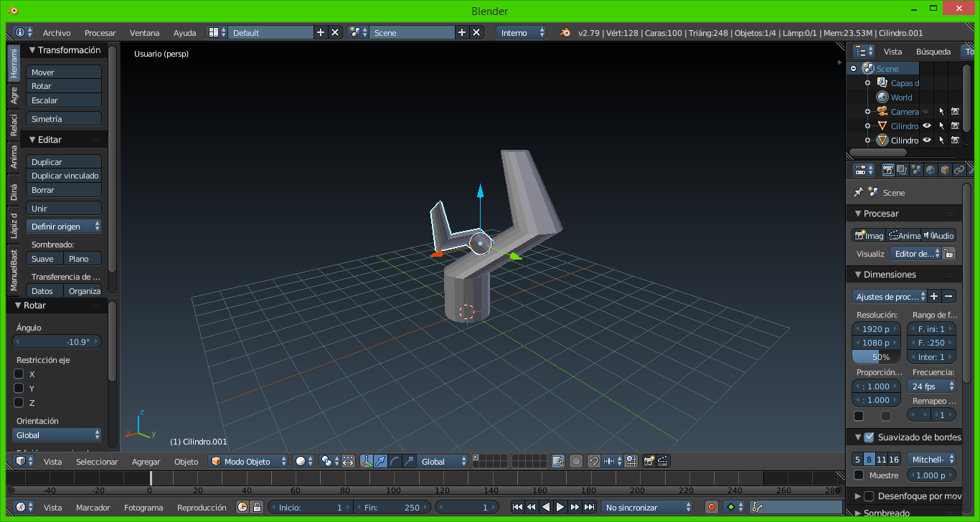Open the World properties tab icon
Image resolution: width=980 pixels, height=522 pixels.
click(x=930, y=170)
